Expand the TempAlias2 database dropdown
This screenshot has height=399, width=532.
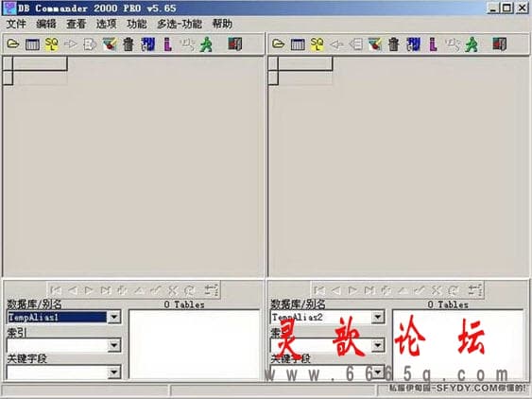tap(377, 317)
